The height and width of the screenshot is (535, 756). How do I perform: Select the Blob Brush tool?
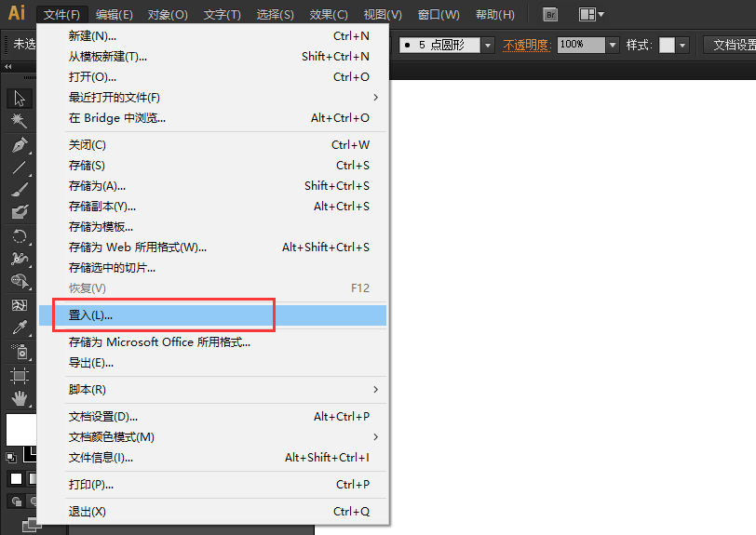[x=20, y=211]
